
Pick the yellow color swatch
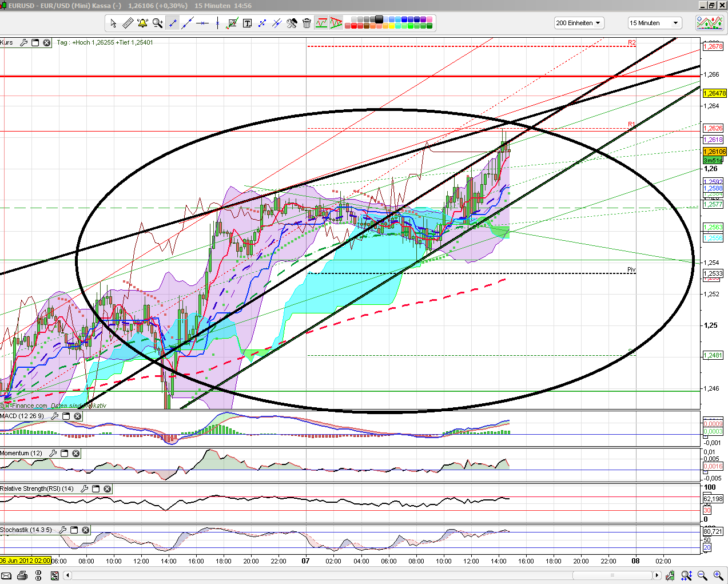(392, 26)
